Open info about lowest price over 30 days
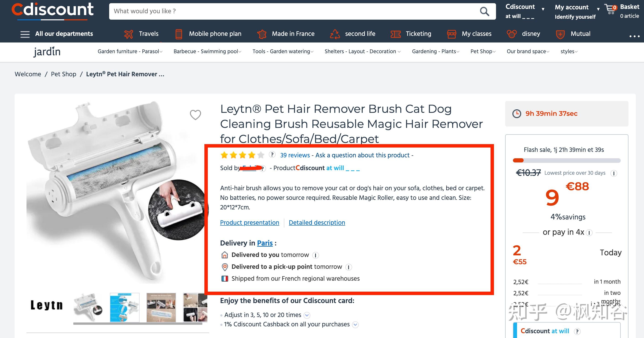 613,173
